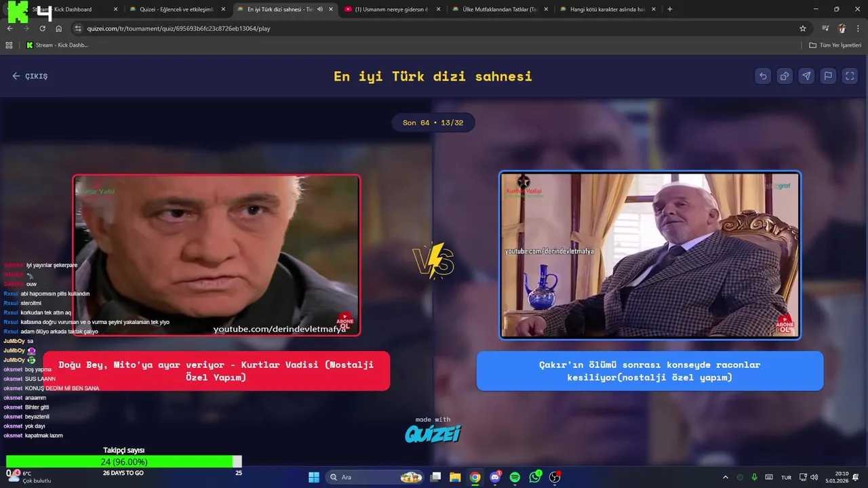Open the media controls icon in Chrome toolbar
The height and width of the screenshot is (488, 868).
[x=825, y=28]
